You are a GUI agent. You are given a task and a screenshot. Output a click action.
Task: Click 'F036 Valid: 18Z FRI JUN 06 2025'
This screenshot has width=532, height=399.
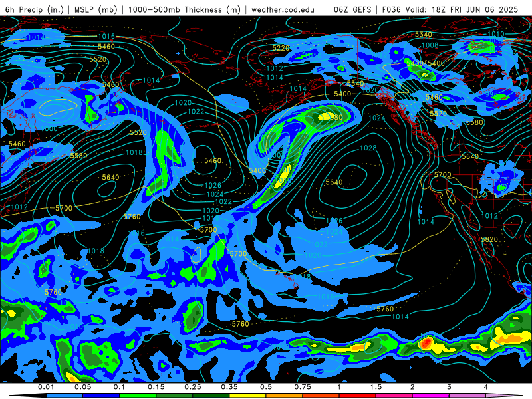[x=450, y=9]
